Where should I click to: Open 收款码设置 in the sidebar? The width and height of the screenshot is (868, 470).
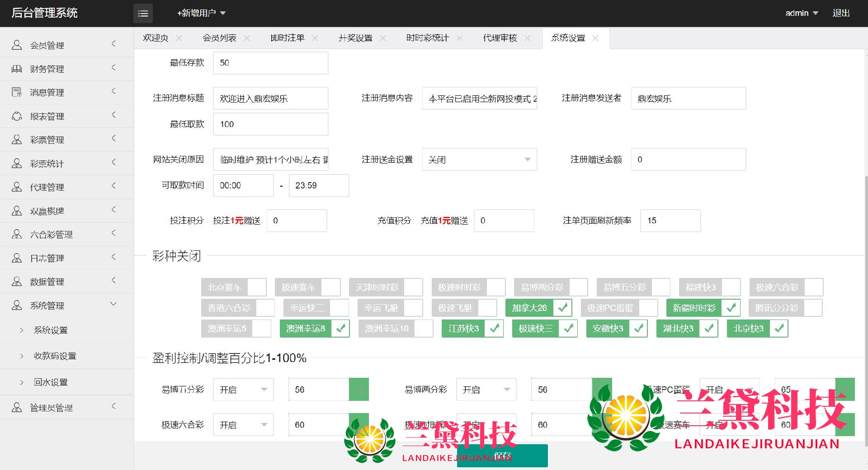(55, 356)
